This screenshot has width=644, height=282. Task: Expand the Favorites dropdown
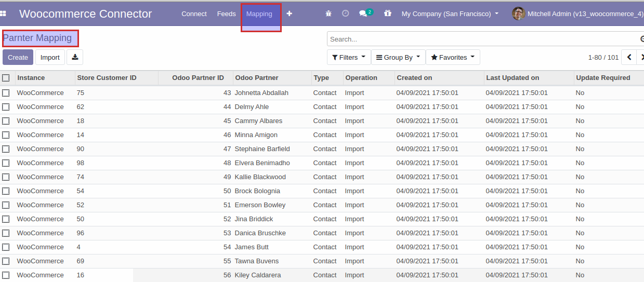tap(453, 57)
